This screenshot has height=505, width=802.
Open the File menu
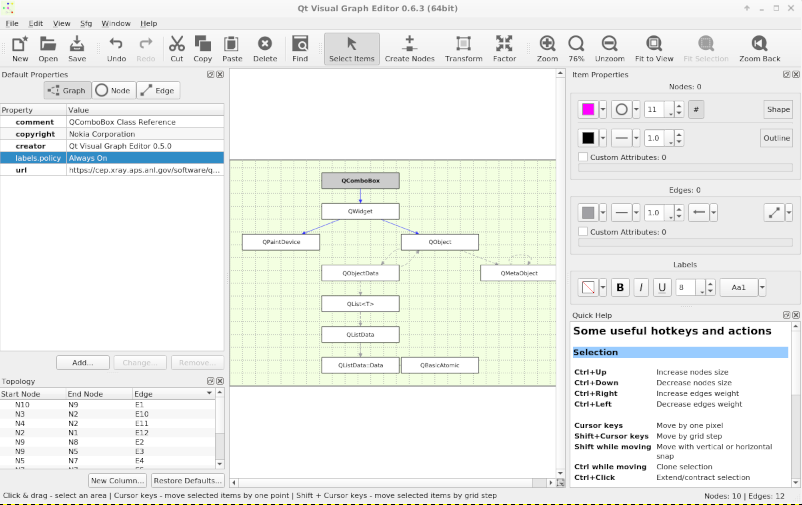coord(12,24)
